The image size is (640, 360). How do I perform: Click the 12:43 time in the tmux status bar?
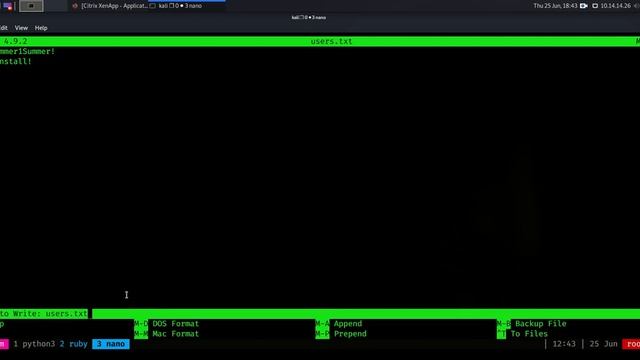tap(564, 344)
